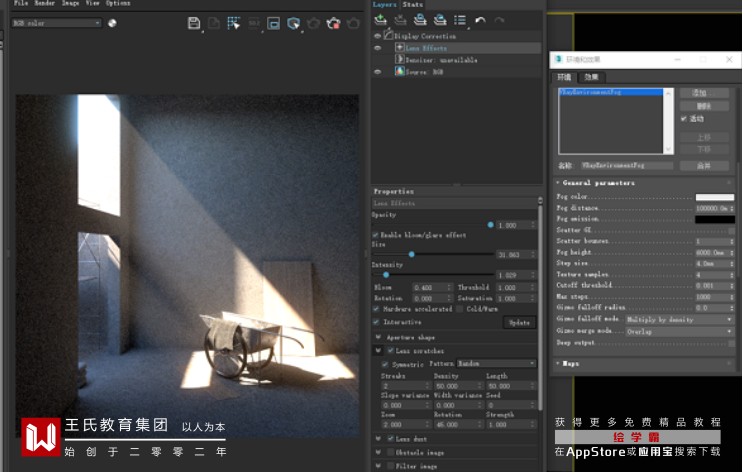Viewport: 742px width, 472px height.
Task: Open the Pattern Random dropdown
Action: click(x=496, y=364)
